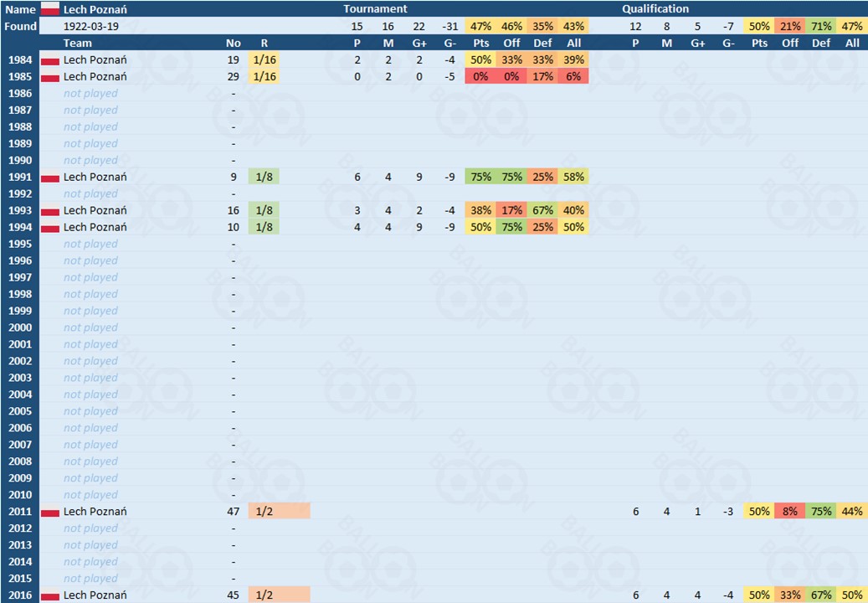Image resolution: width=868 pixels, height=603 pixels.
Task: Click the flag icon in the 1994 row
Action: pos(50,228)
